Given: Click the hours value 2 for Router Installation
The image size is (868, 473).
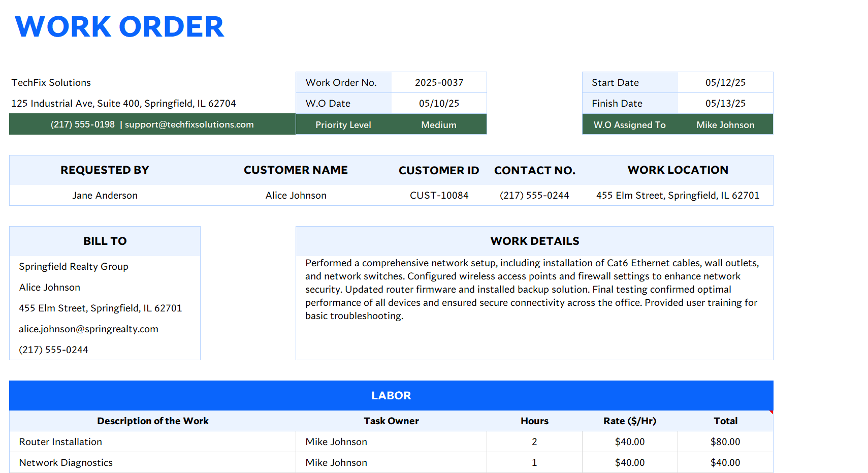Looking at the screenshot, I should coord(534,442).
